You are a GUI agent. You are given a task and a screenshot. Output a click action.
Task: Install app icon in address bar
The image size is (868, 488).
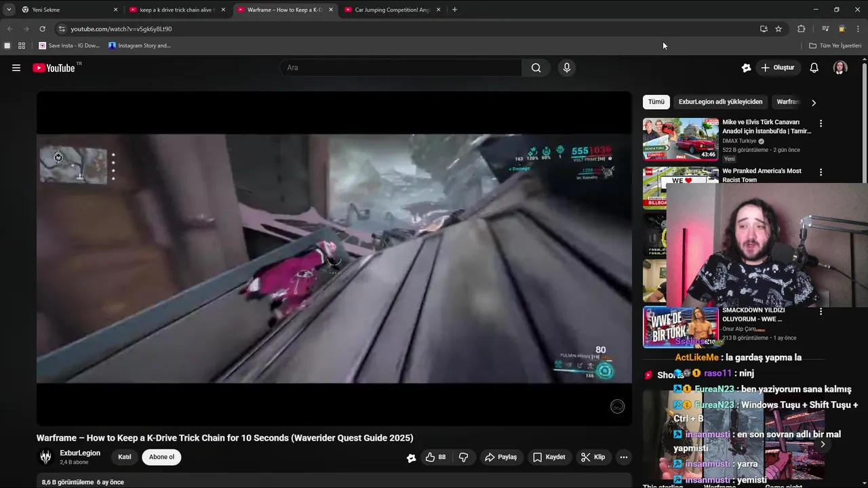point(764,29)
